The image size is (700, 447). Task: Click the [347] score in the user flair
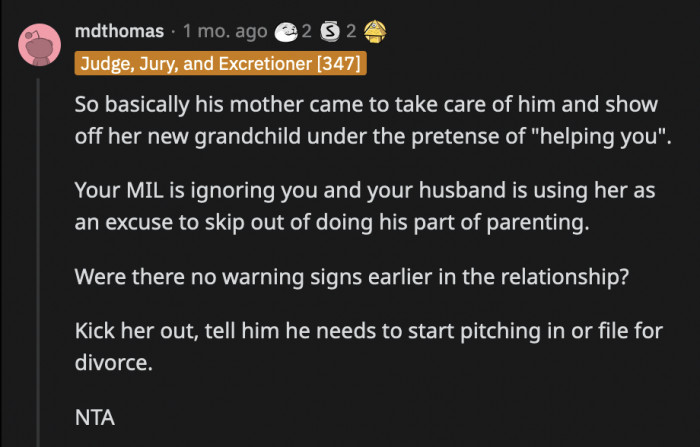click(x=342, y=65)
